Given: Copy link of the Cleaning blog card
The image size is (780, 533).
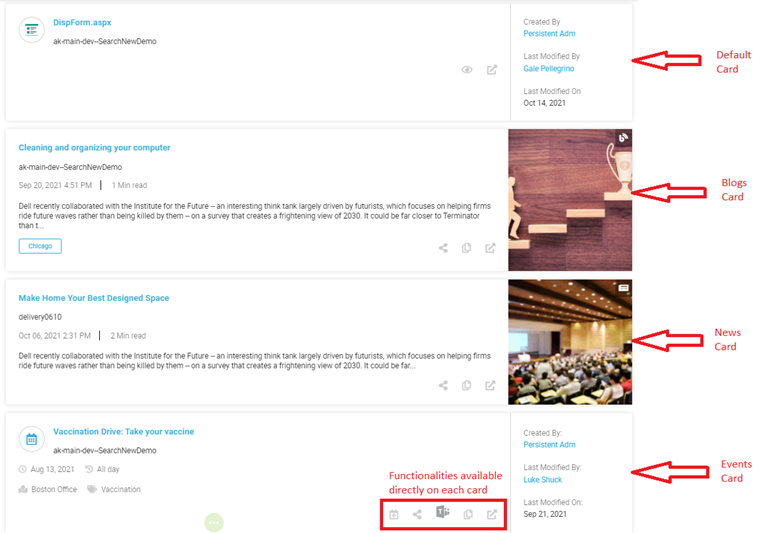Looking at the screenshot, I should click(x=467, y=248).
